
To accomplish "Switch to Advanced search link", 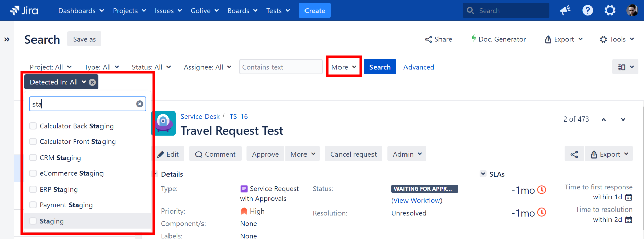I will [419, 67].
